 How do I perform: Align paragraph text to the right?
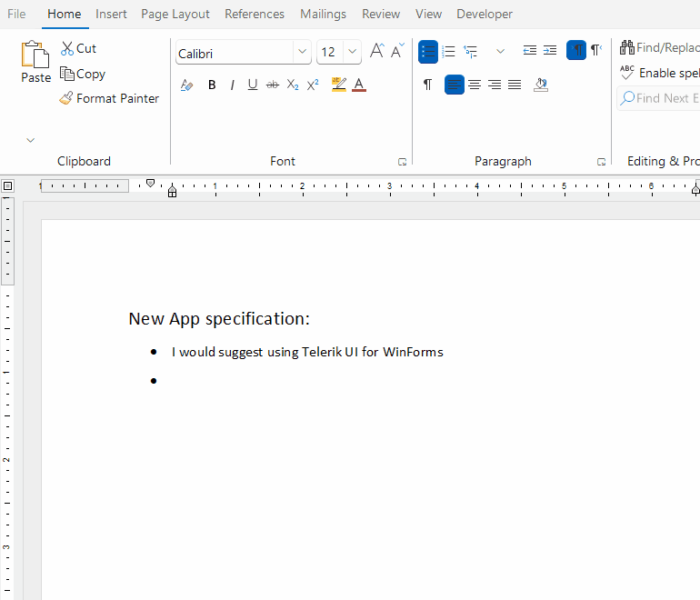point(495,85)
